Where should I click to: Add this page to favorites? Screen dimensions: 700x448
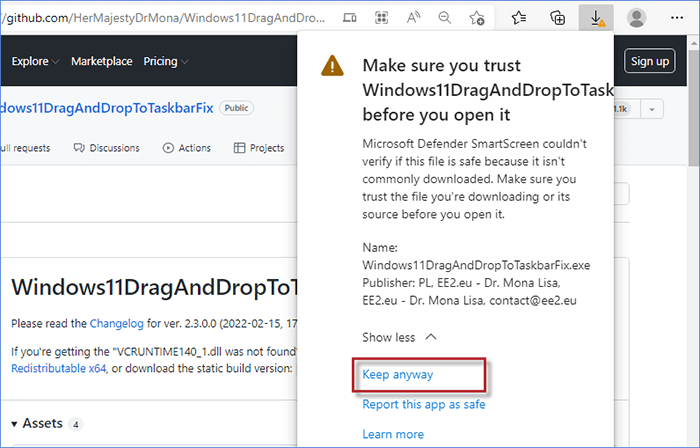click(x=477, y=18)
